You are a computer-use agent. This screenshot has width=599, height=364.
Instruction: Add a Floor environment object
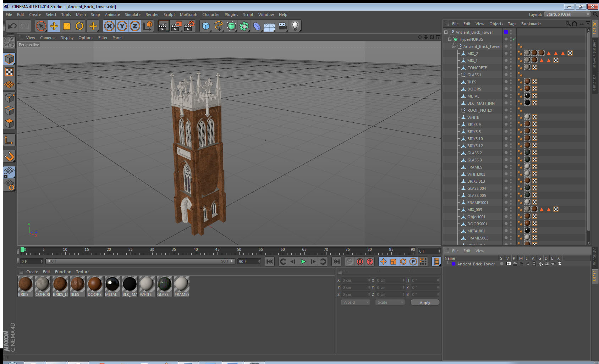(270, 26)
